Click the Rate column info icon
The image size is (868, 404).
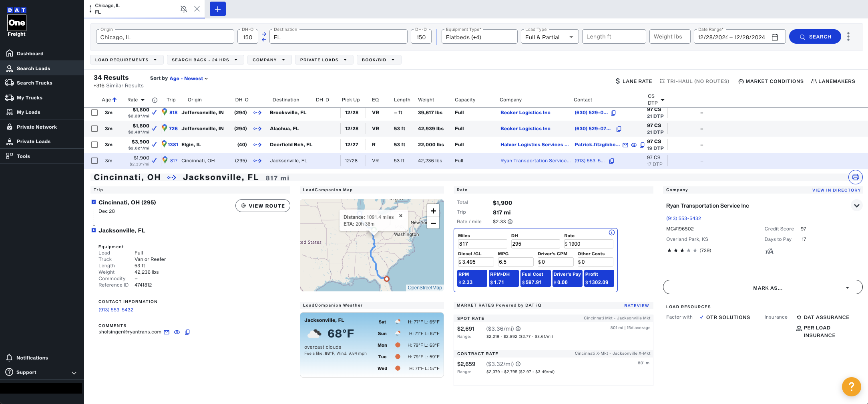point(155,100)
